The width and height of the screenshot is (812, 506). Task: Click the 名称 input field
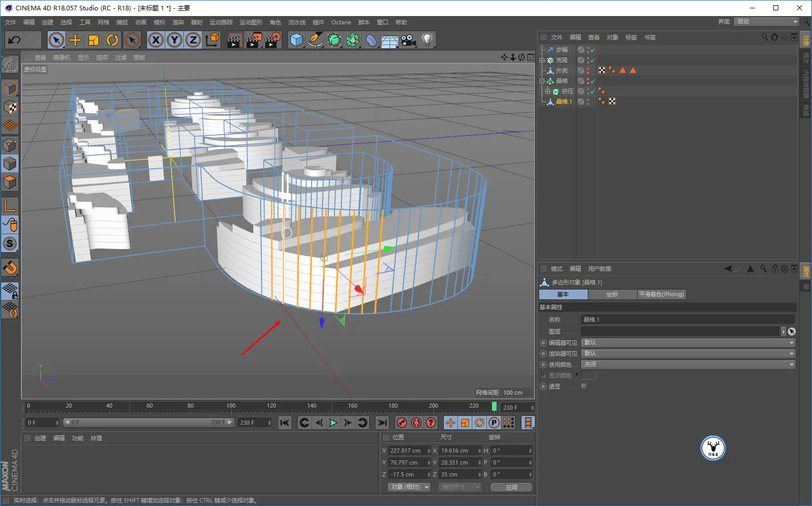point(688,320)
